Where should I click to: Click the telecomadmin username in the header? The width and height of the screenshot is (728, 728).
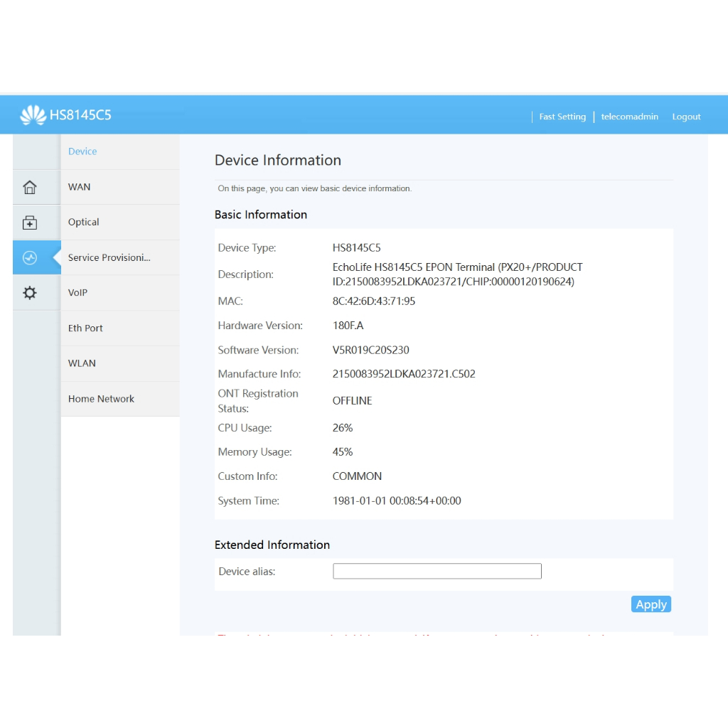coord(629,117)
